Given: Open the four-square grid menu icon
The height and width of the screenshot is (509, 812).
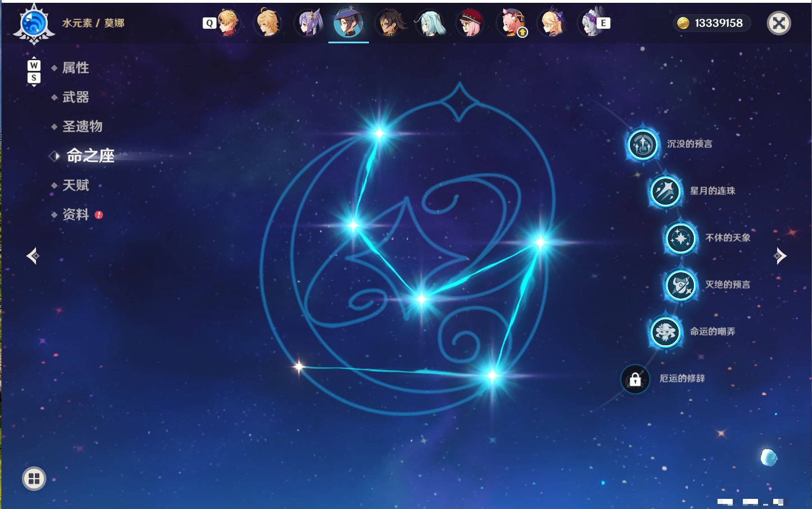Looking at the screenshot, I should 34,479.
